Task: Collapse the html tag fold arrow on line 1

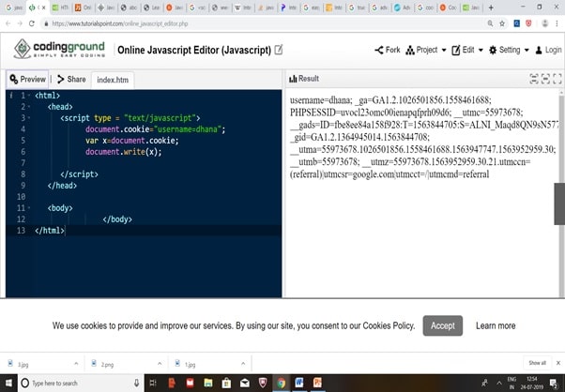Action: [x=29, y=96]
